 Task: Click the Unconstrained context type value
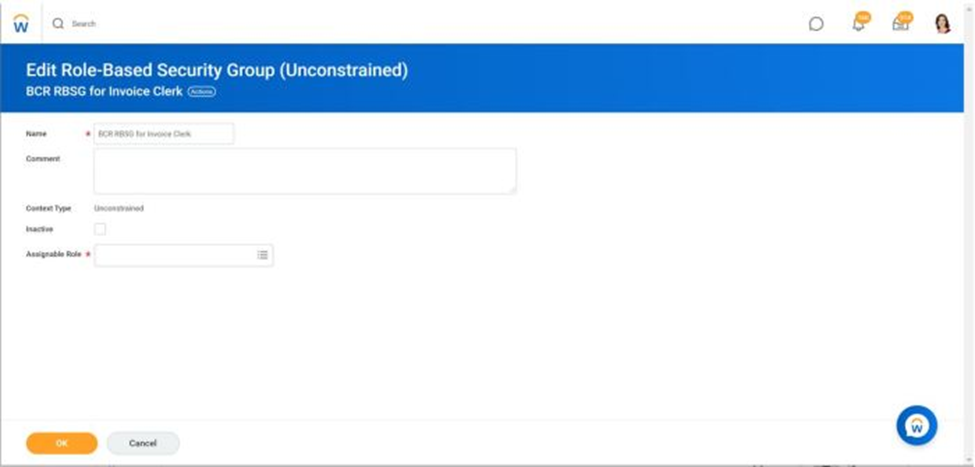click(x=119, y=208)
